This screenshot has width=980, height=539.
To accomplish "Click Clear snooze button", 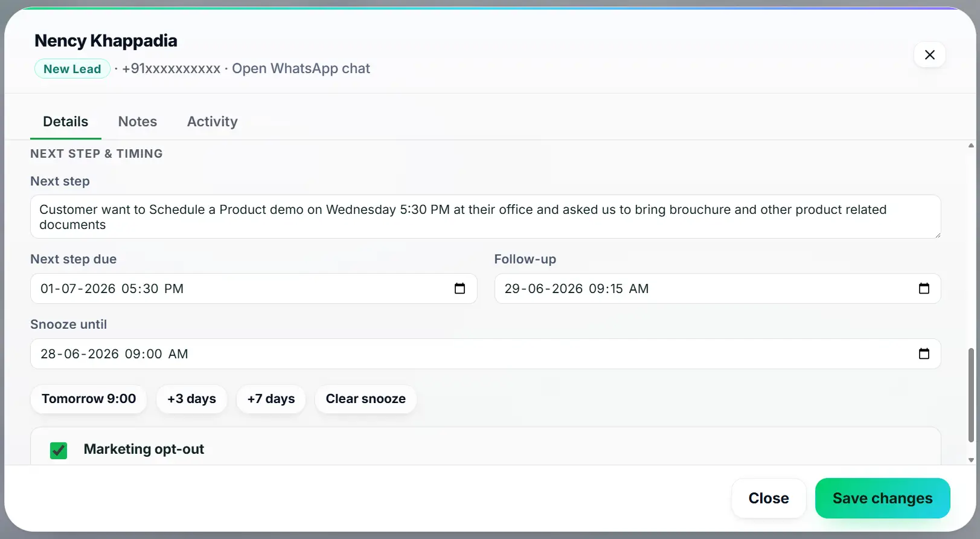I will click(366, 399).
